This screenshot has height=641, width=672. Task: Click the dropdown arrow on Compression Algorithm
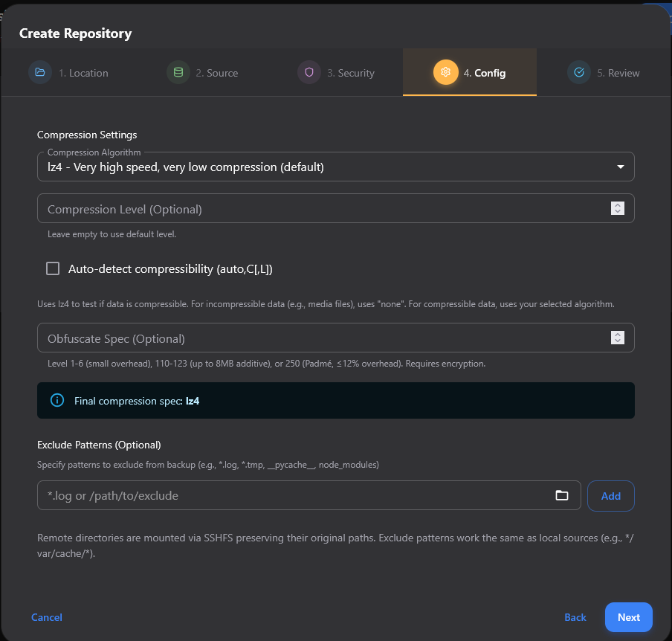620,167
